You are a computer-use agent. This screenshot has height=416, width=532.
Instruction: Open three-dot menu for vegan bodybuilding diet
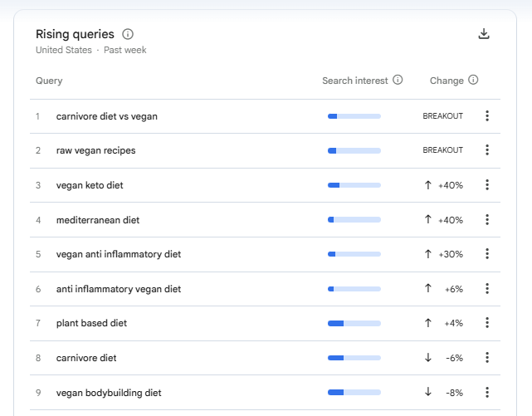[x=487, y=392]
